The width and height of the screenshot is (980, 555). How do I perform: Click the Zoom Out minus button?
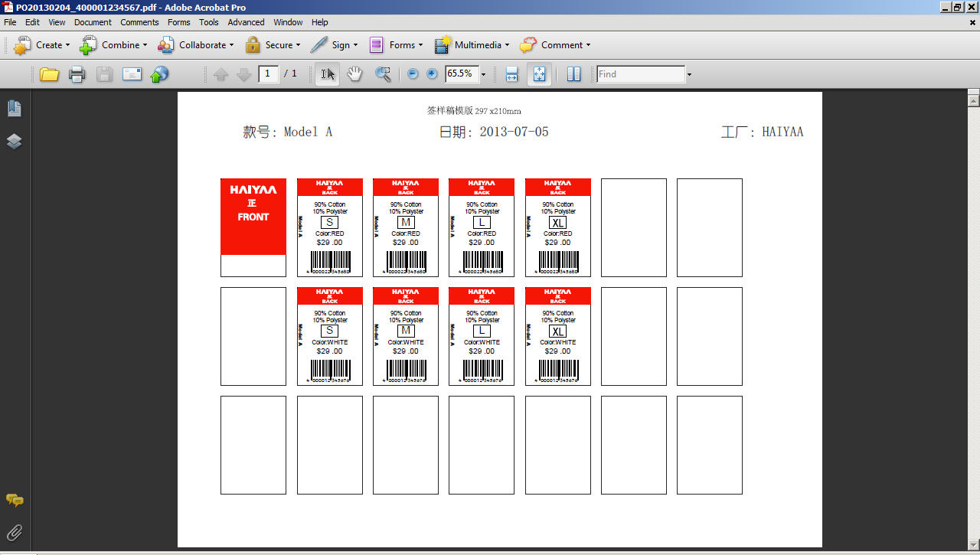[x=413, y=74]
